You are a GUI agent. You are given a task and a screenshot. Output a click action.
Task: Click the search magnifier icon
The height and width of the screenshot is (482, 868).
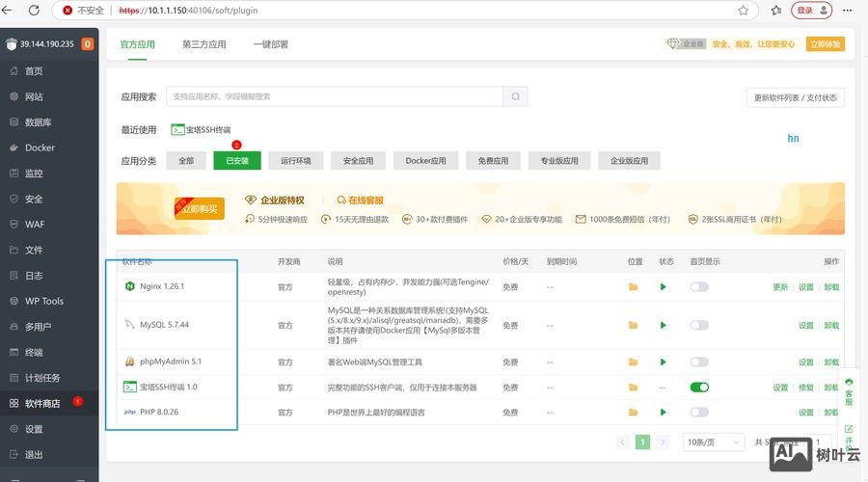pyautogui.click(x=515, y=96)
